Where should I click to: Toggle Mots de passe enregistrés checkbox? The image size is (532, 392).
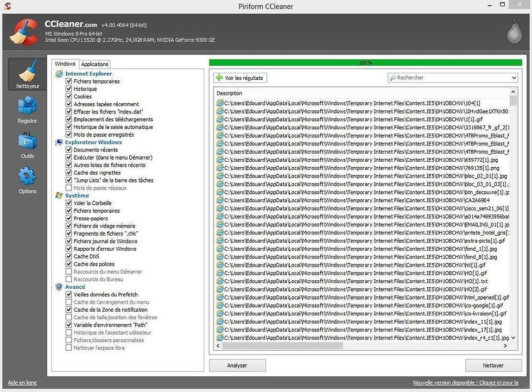(69, 135)
